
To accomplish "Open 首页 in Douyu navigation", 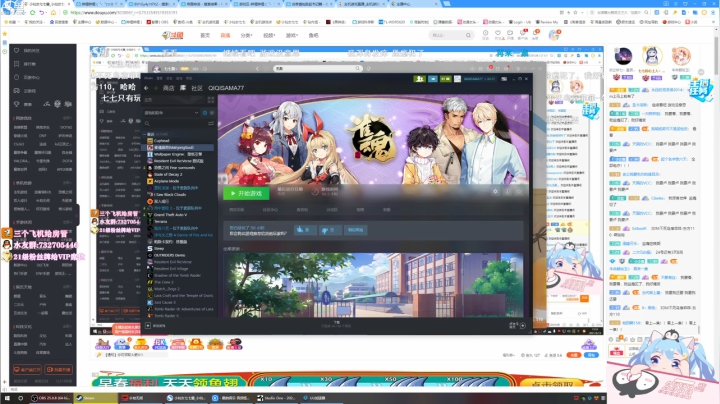I will (x=205, y=35).
